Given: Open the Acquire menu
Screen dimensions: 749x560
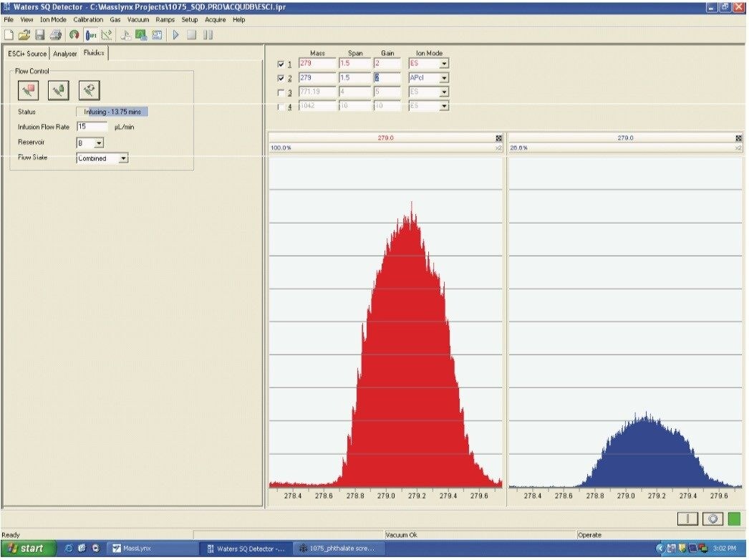Looking at the screenshot, I should [215, 19].
